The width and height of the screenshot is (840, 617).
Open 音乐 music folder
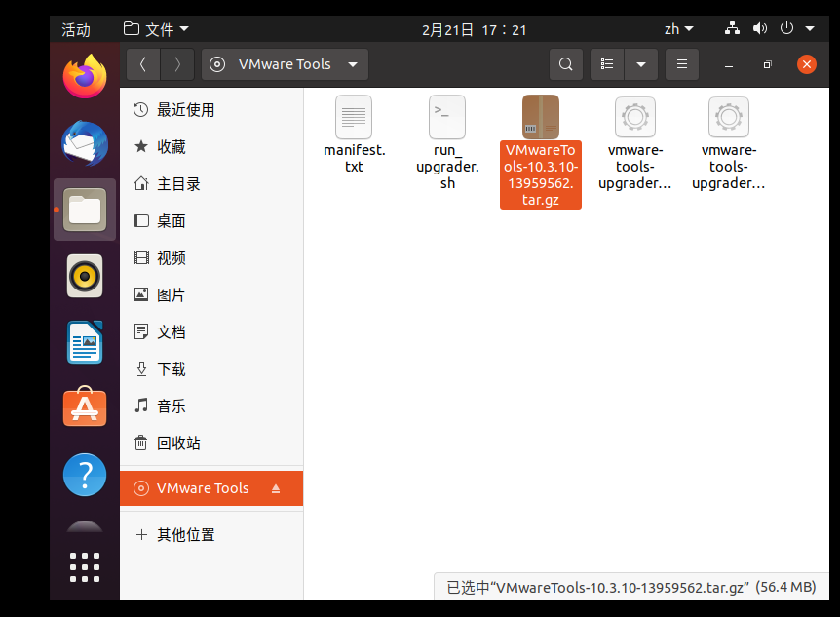click(211, 405)
